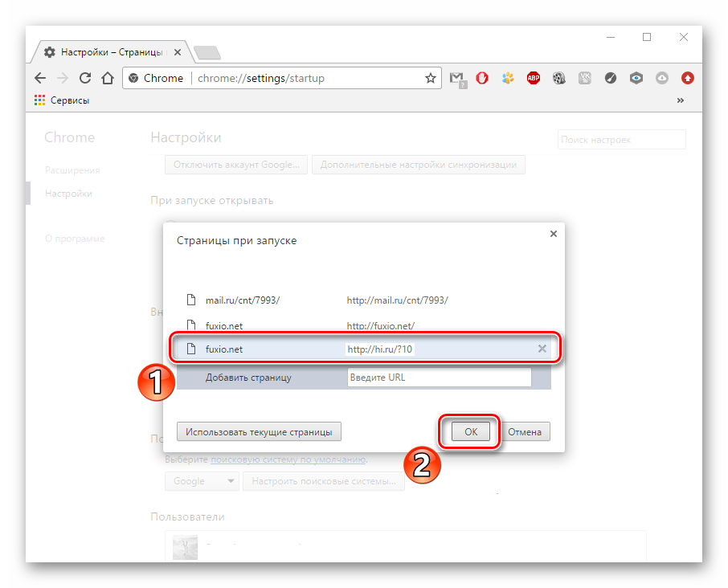The width and height of the screenshot is (728, 588).
Task: Open О программе in Chrome sidebar
Action: [75, 239]
